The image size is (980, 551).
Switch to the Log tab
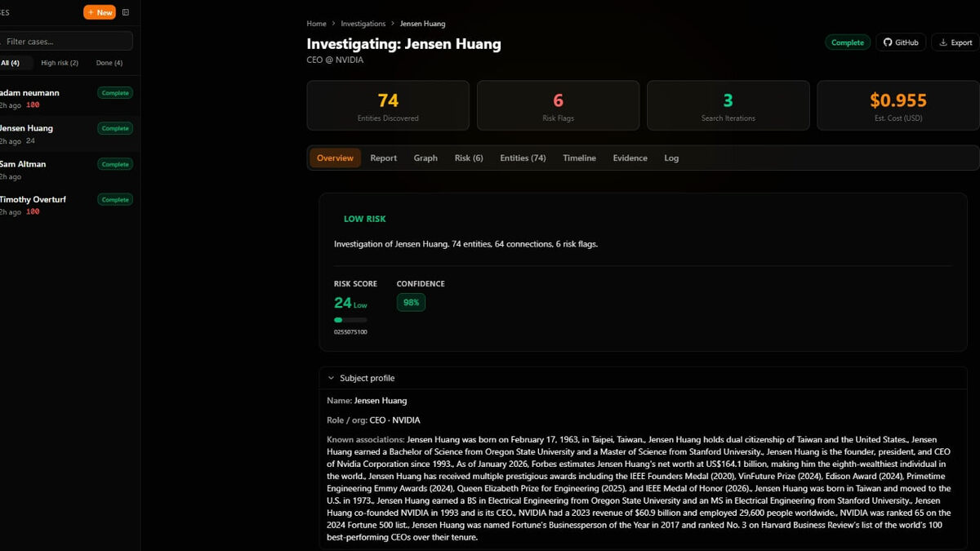pyautogui.click(x=671, y=158)
